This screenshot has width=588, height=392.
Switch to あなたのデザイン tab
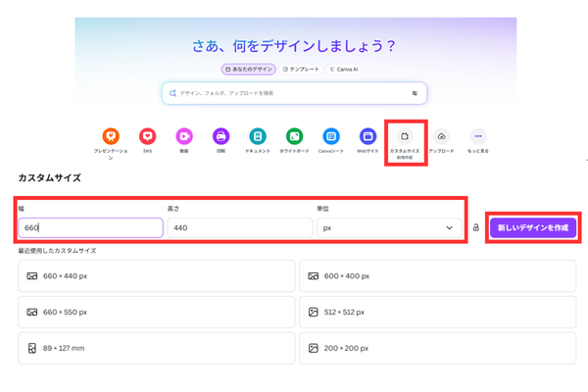click(x=249, y=70)
